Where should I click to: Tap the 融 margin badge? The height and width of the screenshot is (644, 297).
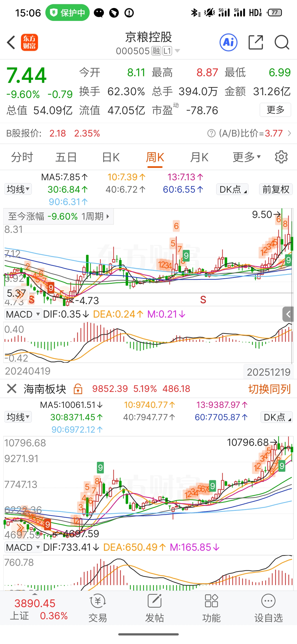pos(156,51)
